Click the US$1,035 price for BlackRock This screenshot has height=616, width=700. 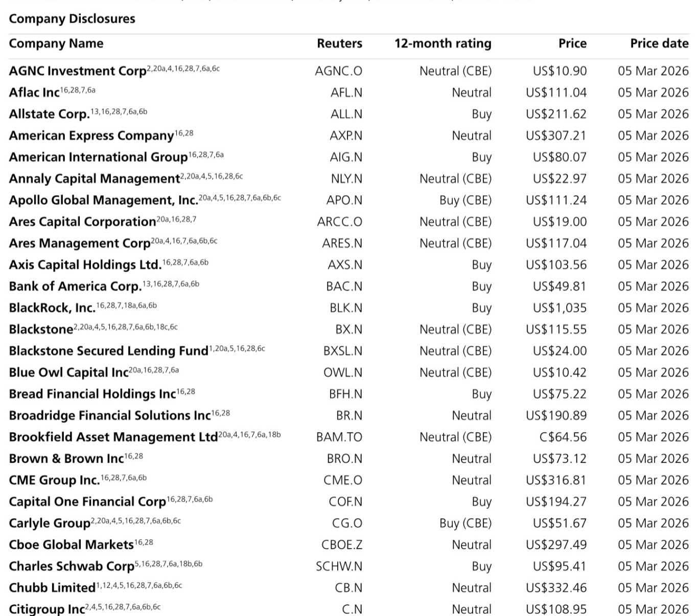point(559,308)
